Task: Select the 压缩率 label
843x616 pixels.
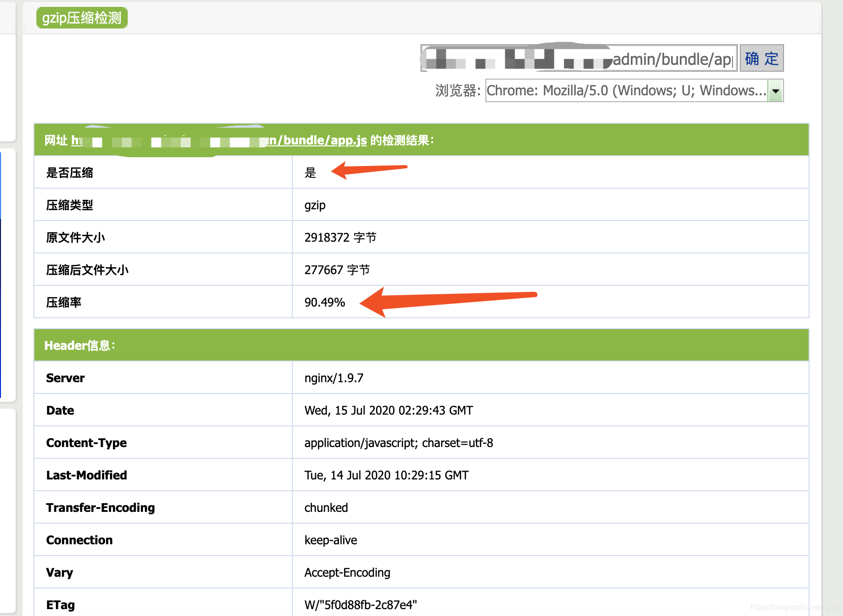Action: coord(64,303)
